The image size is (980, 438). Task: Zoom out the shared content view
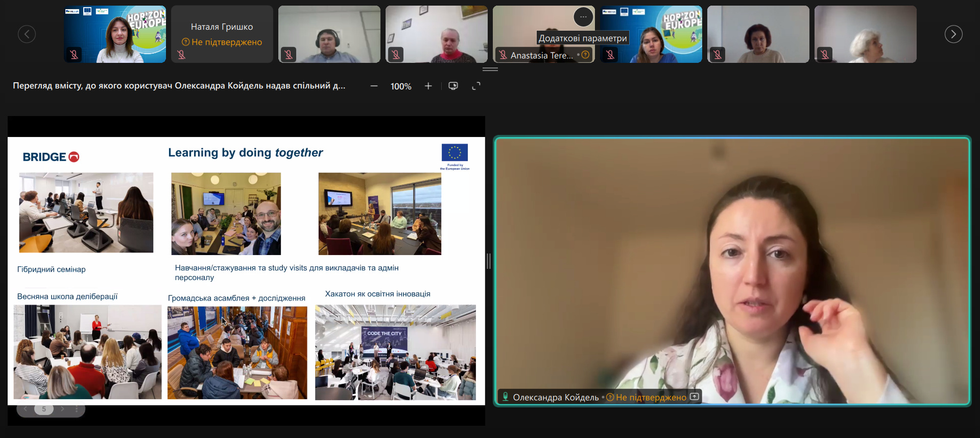374,86
